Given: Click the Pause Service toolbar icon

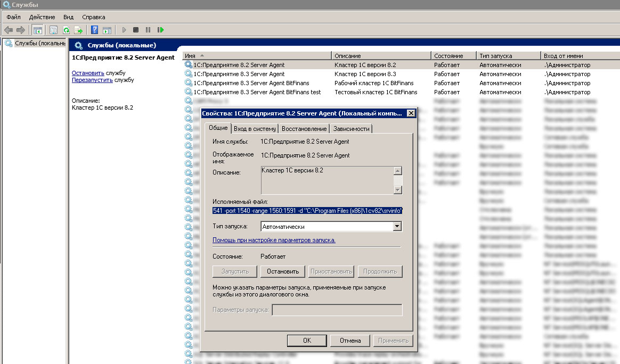Looking at the screenshot, I should tap(148, 30).
